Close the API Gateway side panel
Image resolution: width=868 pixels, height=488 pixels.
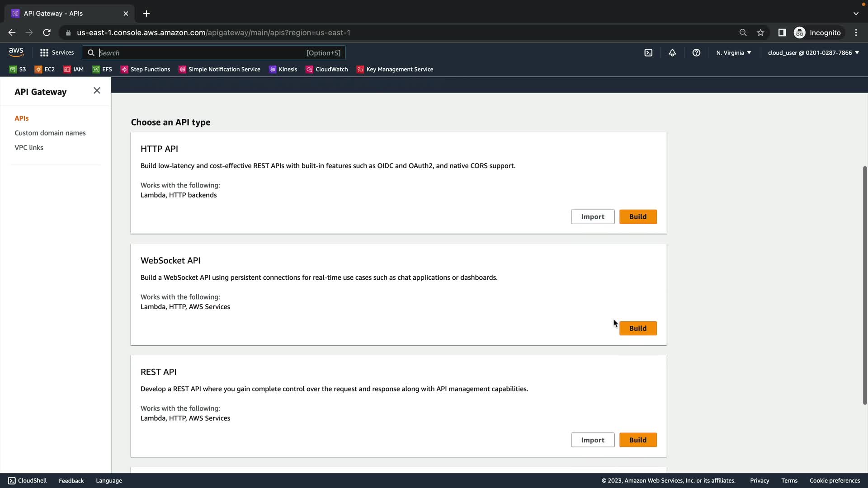click(x=97, y=91)
